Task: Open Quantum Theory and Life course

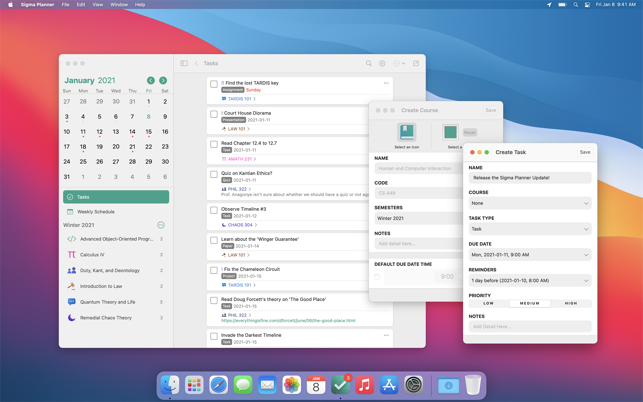Action: click(x=116, y=302)
